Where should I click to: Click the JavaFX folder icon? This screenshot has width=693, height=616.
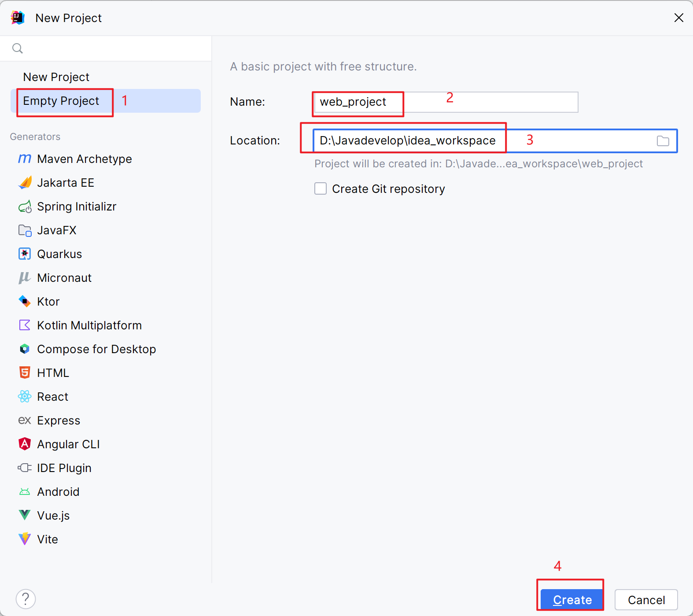[x=25, y=230]
